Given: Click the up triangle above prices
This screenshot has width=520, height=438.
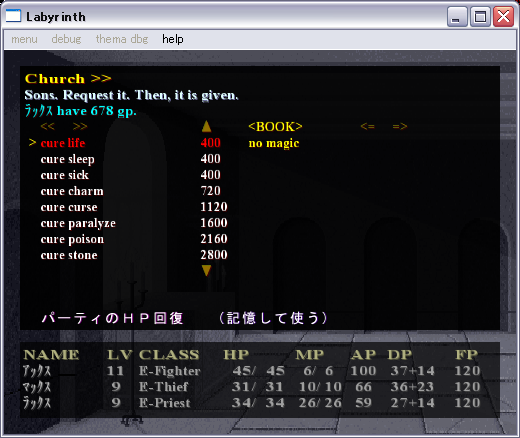Looking at the screenshot, I should pyautogui.click(x=207, y=126).
